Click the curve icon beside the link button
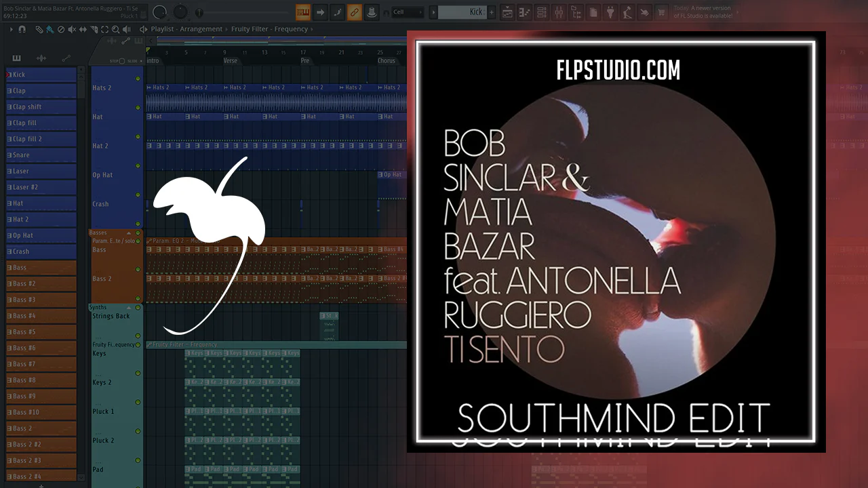 coord(337,12)
